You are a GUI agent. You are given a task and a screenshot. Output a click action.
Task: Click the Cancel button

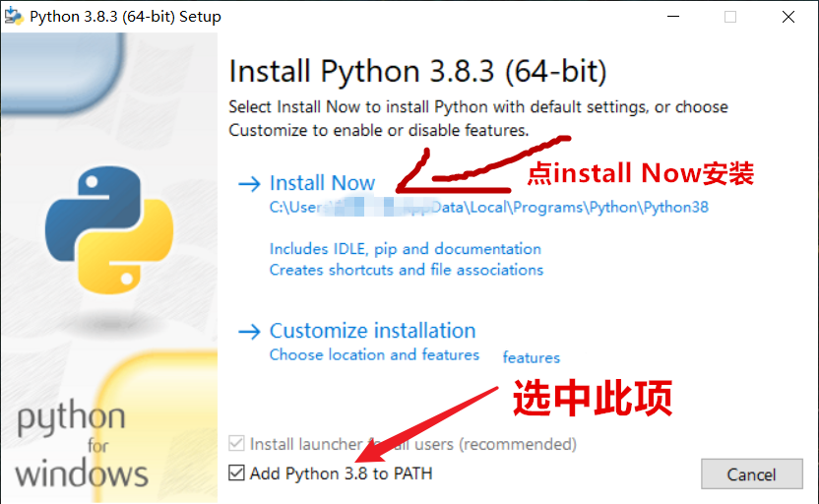click(752, 474)
